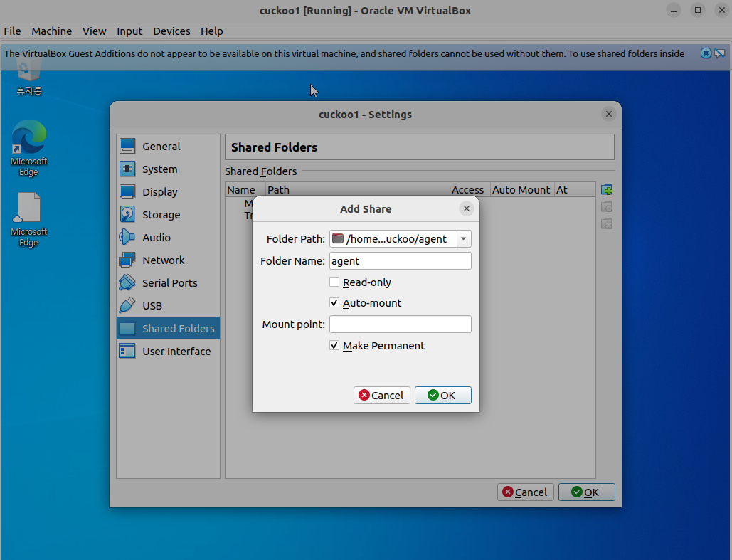Close the Add Share dialog
The width and height of the screenshot is (732, 560).
tap(467, 208)
